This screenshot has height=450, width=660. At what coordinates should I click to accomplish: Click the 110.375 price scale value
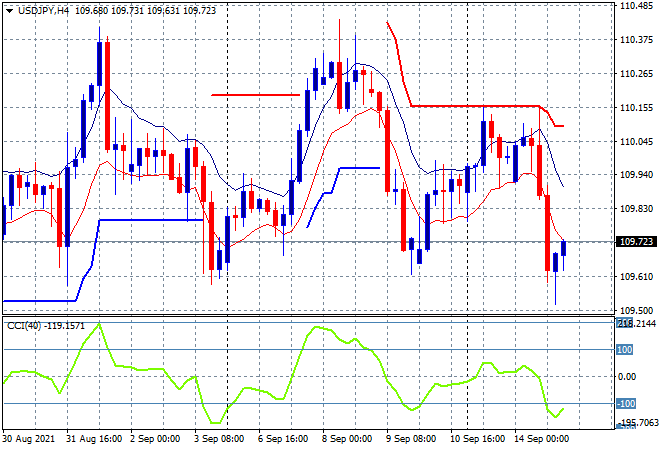(636, 40)
